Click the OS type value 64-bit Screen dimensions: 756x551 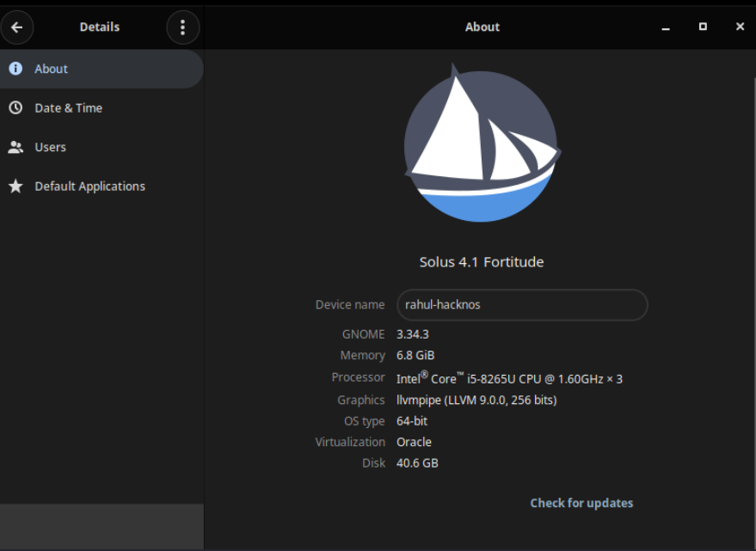click(412, 421)
